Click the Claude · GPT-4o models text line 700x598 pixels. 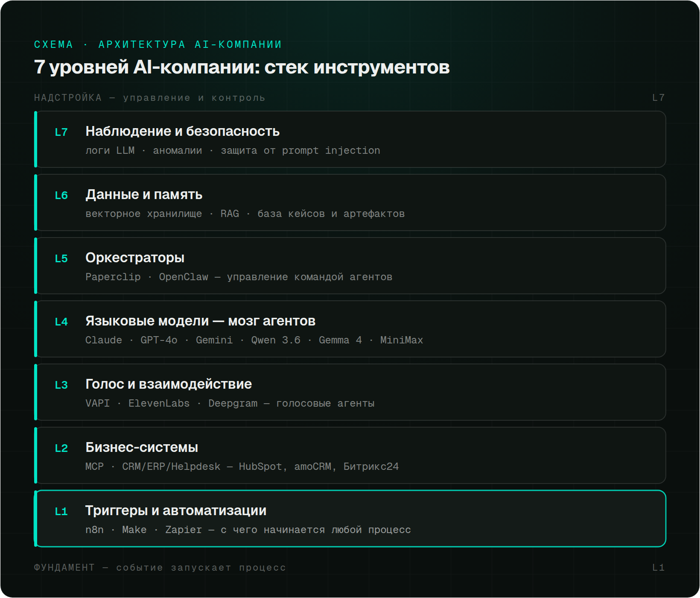click(x=254, y=340)
